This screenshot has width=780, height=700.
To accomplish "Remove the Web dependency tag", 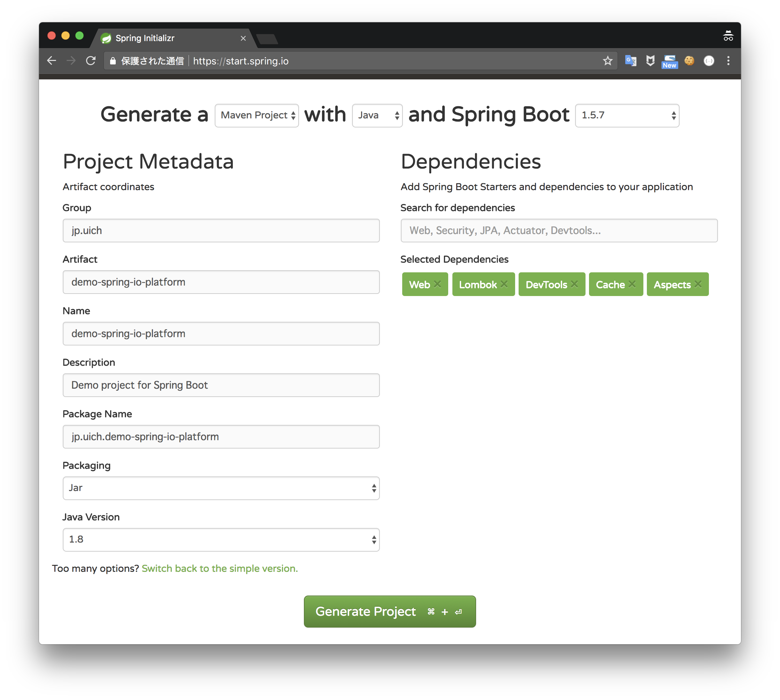I will click(x=437, y=284).
